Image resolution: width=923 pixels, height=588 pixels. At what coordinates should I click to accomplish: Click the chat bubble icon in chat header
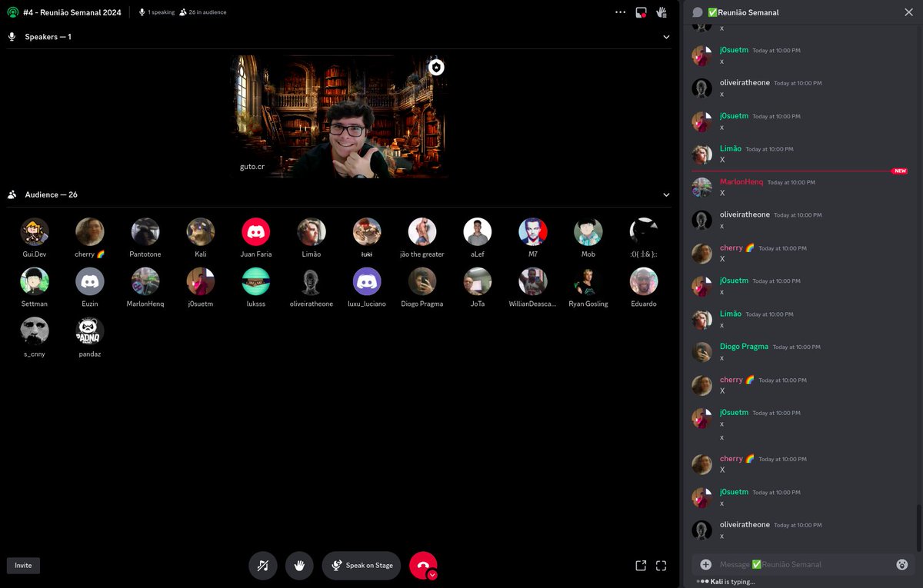[698, 12]
